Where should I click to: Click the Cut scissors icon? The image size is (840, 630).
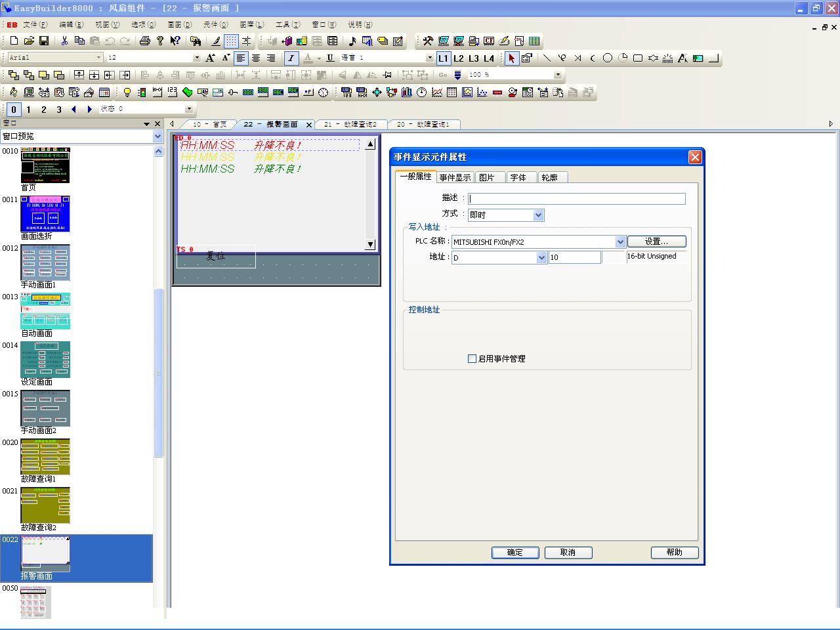64,41
